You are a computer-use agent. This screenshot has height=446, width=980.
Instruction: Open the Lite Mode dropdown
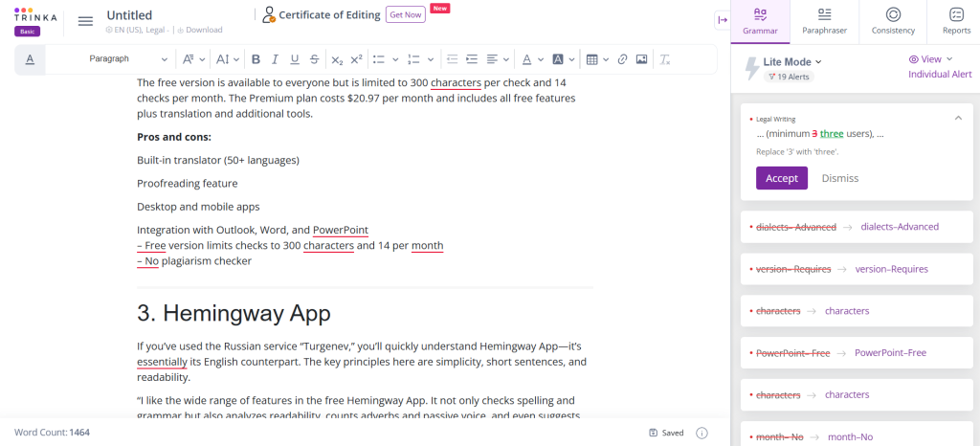(791, 62)
